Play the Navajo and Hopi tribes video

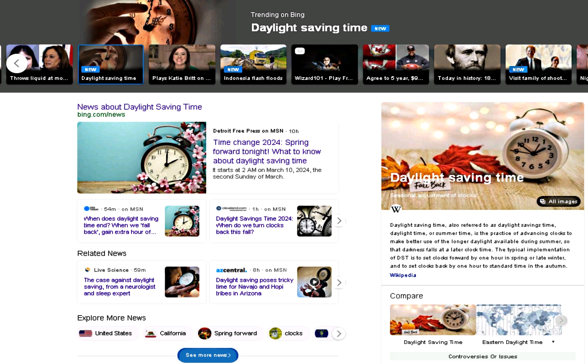(x=314, y=282)
